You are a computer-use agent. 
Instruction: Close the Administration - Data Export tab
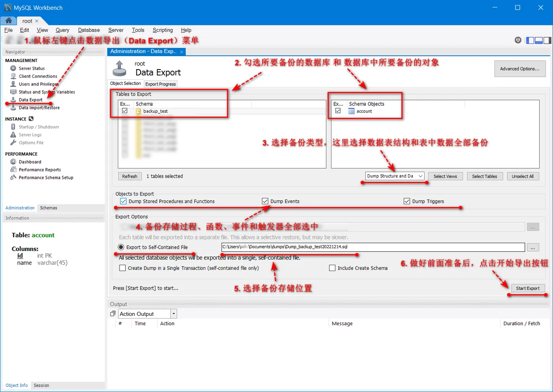pos(182,52)
